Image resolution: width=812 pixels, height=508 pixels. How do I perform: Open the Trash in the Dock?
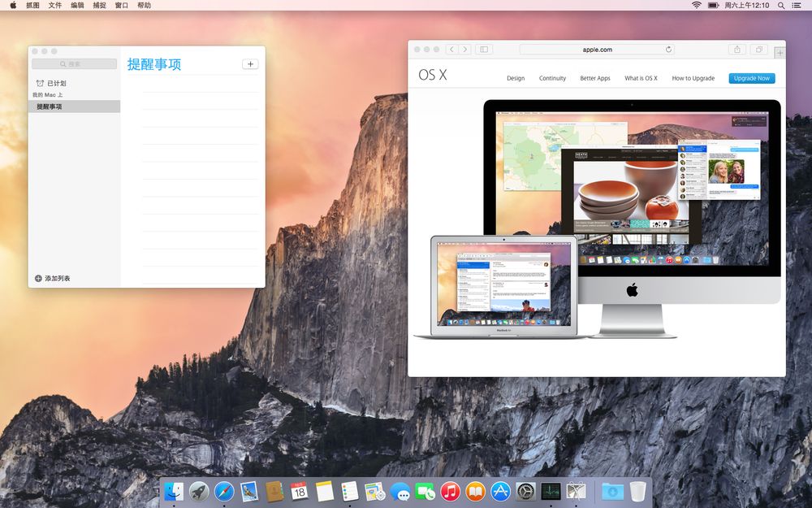coord(638,492)
